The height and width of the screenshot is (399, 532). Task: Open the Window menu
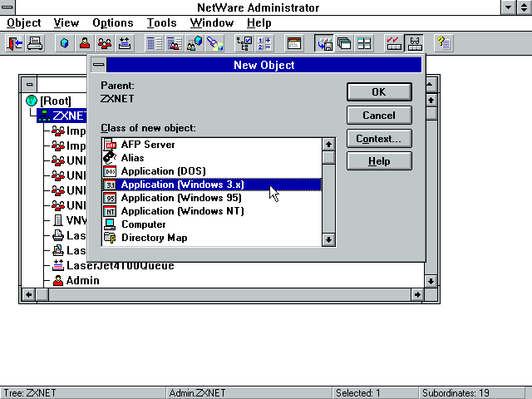coord(212,23)
